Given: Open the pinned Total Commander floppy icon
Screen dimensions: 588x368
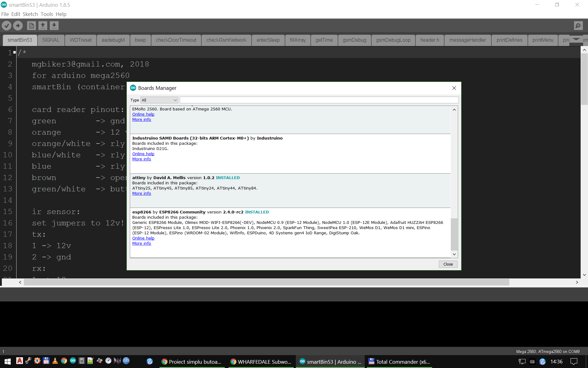Looking at the screenshot, I should coord(46,361).
